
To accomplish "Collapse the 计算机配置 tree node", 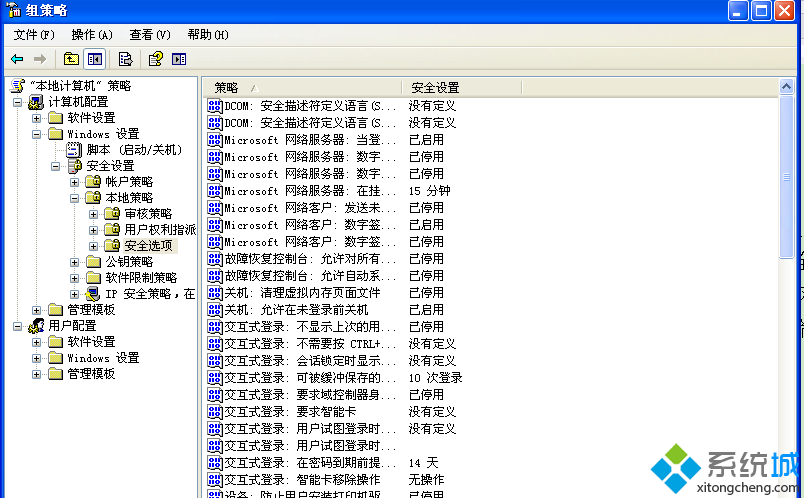I will tap(18, 102).
